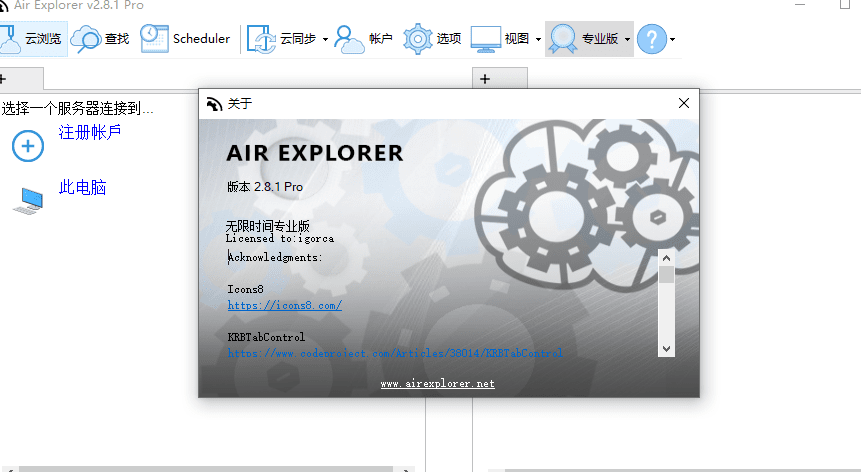Add a new tab in the right pane
This screenshot has width=861, height=472.
(485, 79)
